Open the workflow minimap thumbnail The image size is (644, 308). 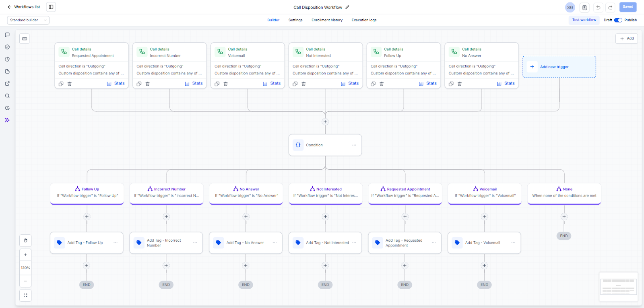[x=618, y=287]
